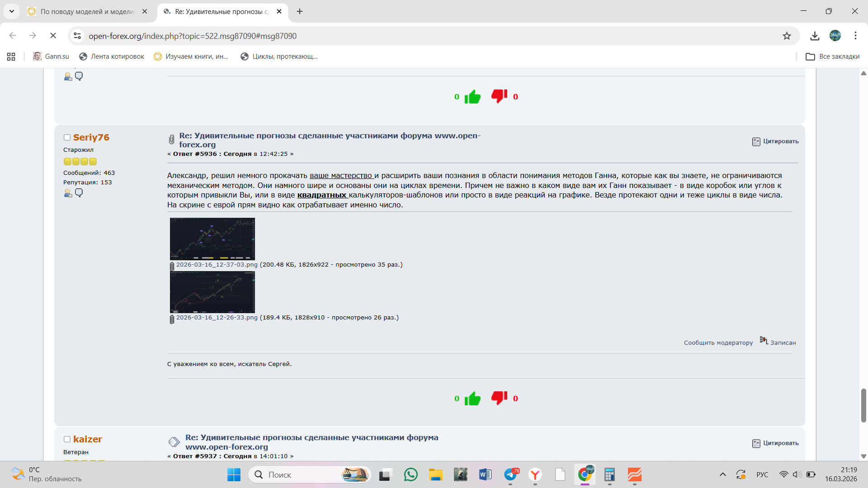Open Chrome downloads icon
This screenshot has height=488, width=868.
pyautogui.click(x=815, y=36)
